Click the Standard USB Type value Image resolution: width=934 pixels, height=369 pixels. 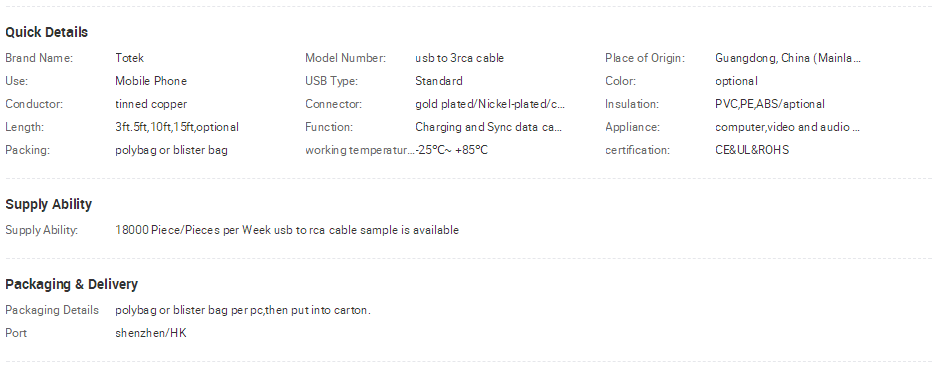coord(438,81)
